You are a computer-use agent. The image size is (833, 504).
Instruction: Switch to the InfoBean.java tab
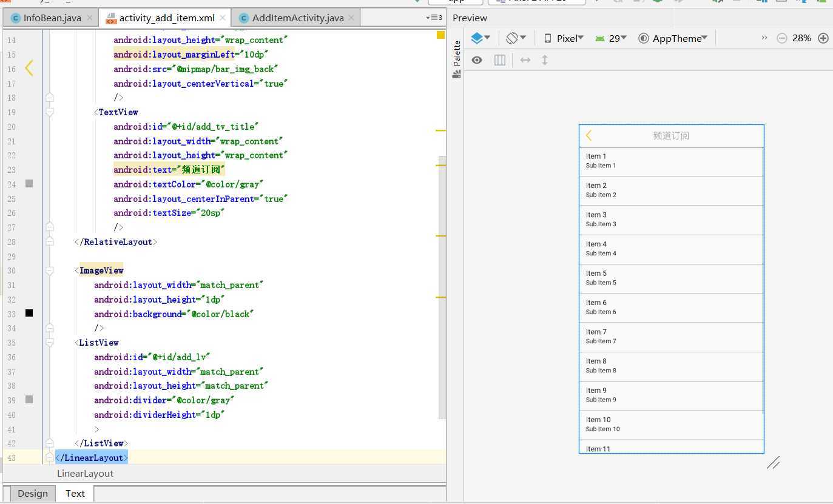51,18
